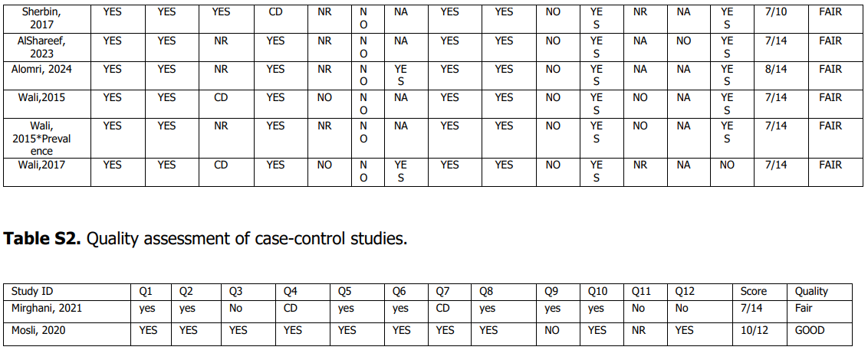
Task: Select the 'Mosli, 2020' study cell
Action: 39,330
